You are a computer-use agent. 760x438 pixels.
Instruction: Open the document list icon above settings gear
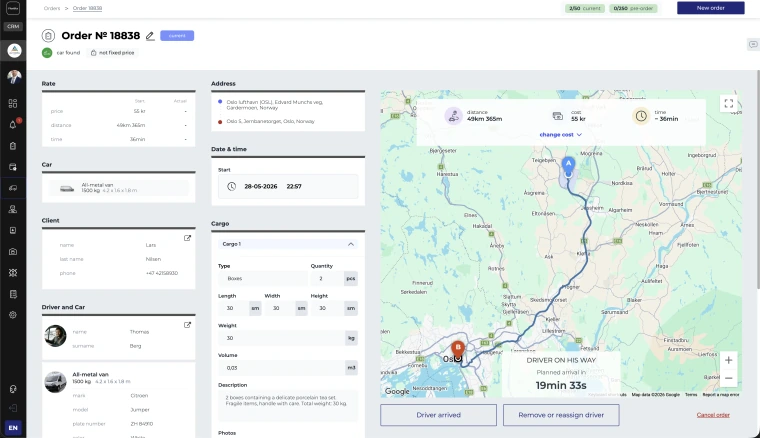tap(13, 294)
